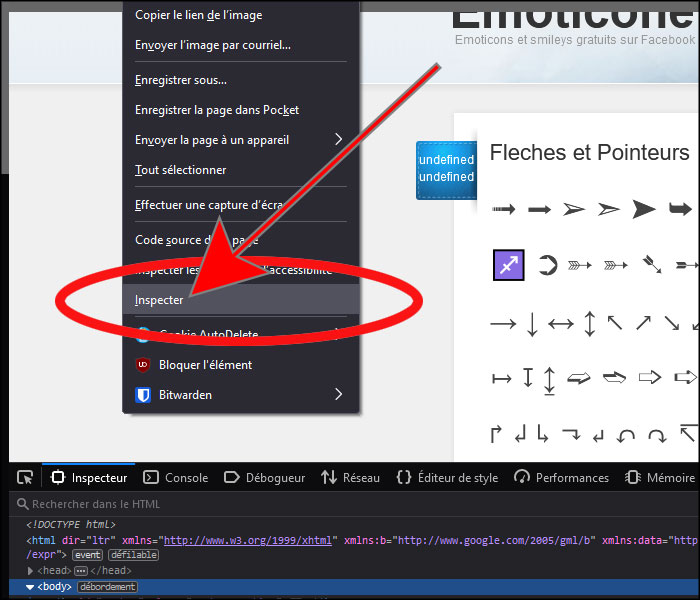Open the Mémoire tab

(x=660, y=478)
